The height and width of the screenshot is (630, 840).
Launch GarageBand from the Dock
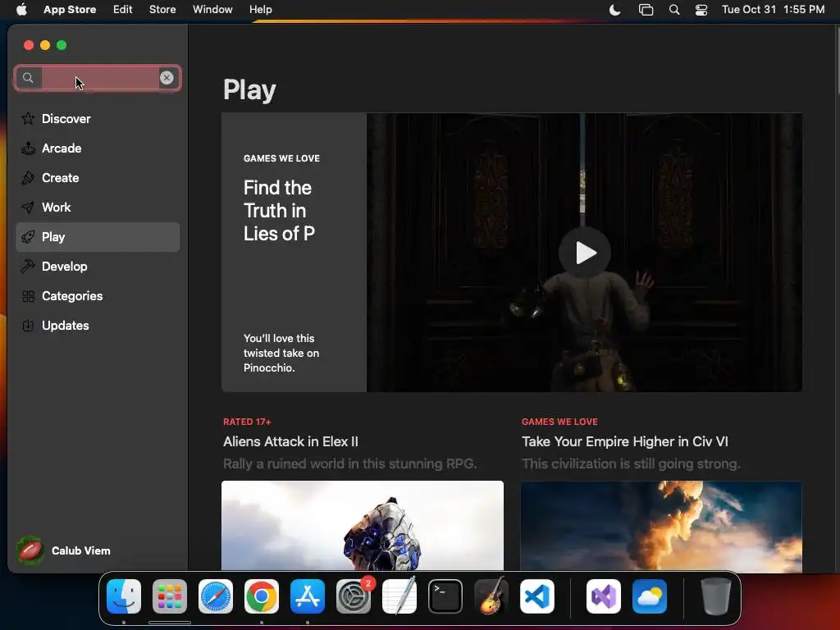point(491,596)
